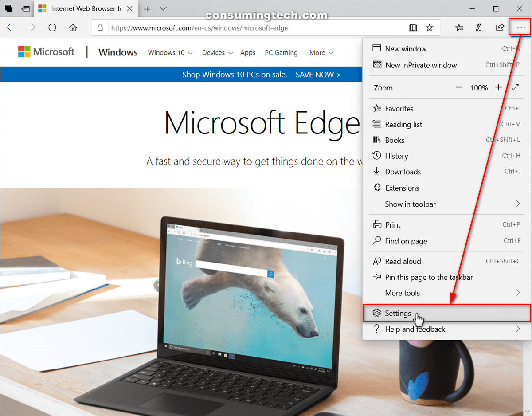Click the Refresh page icon
This screenshot has width=532, height=416.
(52, 27)
